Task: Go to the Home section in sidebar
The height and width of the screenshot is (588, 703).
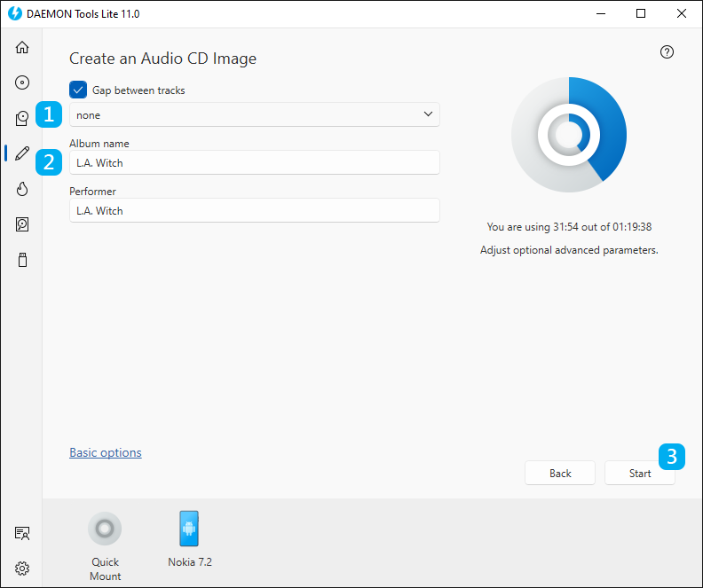Action: pos(22,48)
